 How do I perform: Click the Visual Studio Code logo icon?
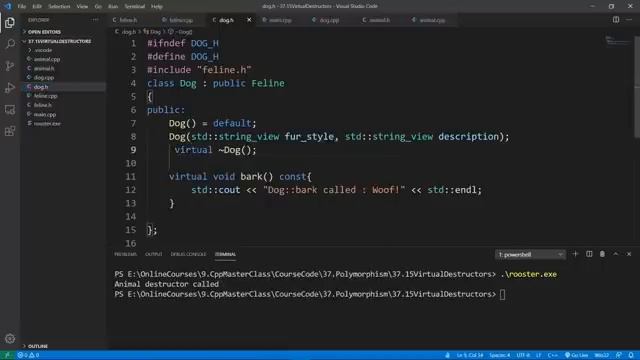click(8, 6)
